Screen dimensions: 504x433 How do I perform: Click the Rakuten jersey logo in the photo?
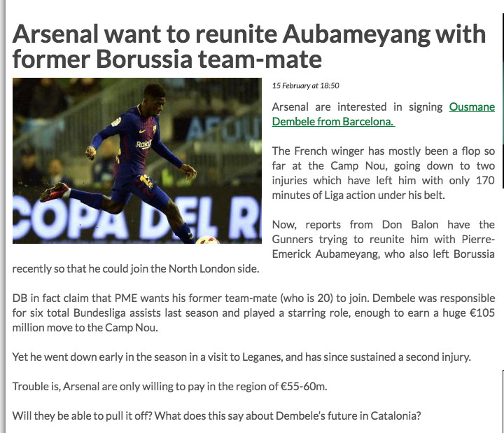point(143,144)
